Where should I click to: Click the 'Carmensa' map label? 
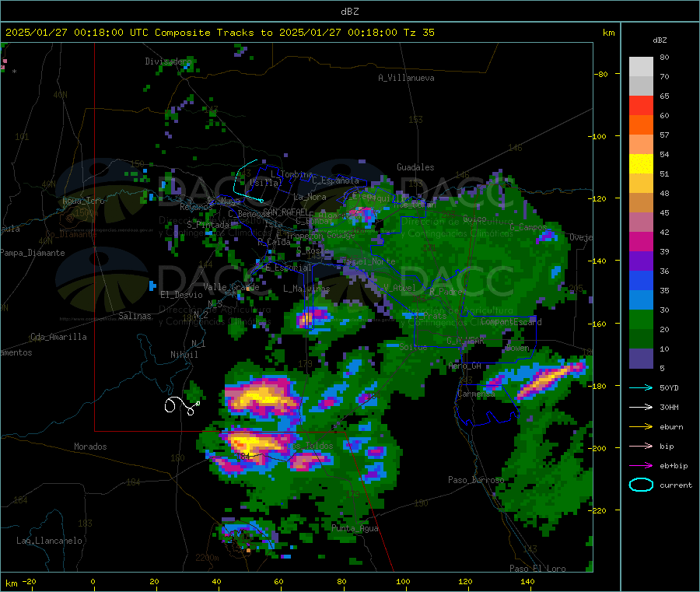(x=476, y=394)
